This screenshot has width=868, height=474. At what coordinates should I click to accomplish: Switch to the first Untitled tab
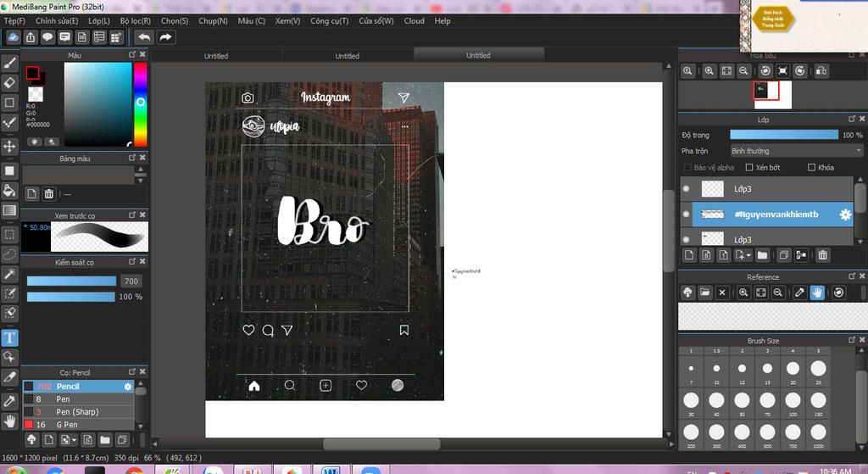(x=216, y=56)
